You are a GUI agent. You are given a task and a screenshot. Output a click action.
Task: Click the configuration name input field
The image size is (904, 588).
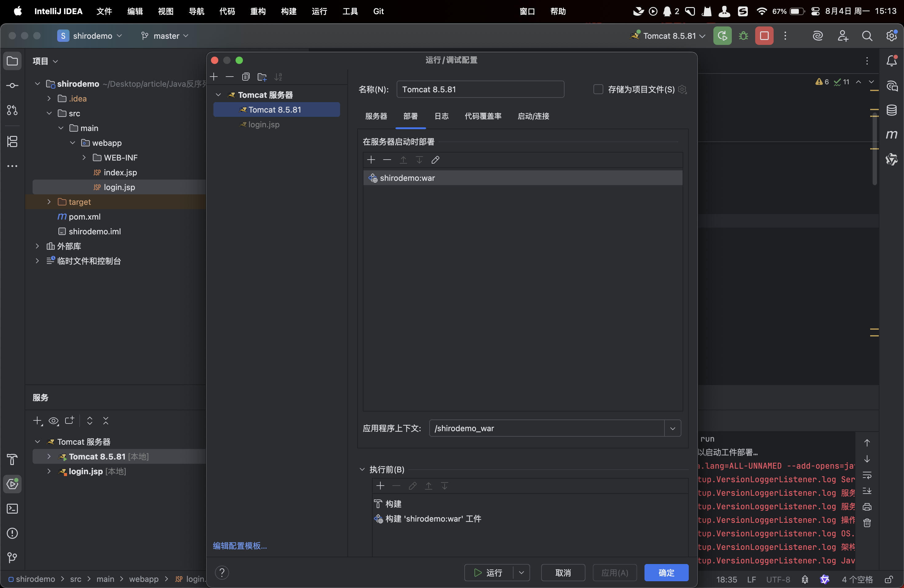pos(480,89)
